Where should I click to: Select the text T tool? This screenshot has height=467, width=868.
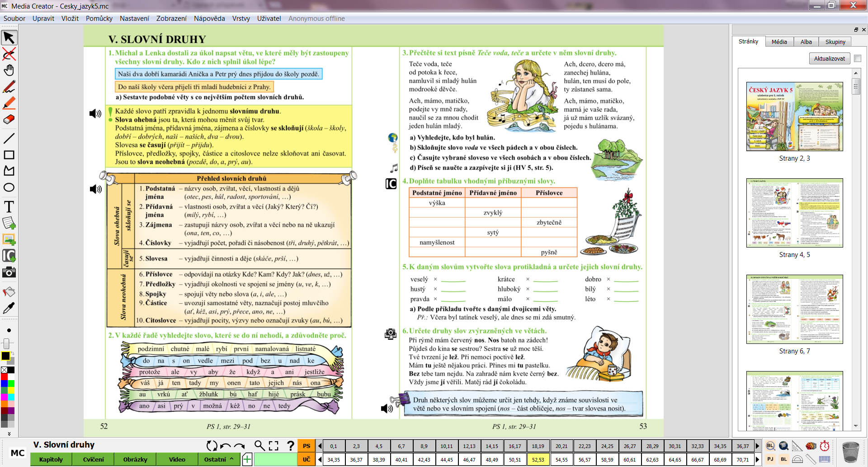(9, 206)
